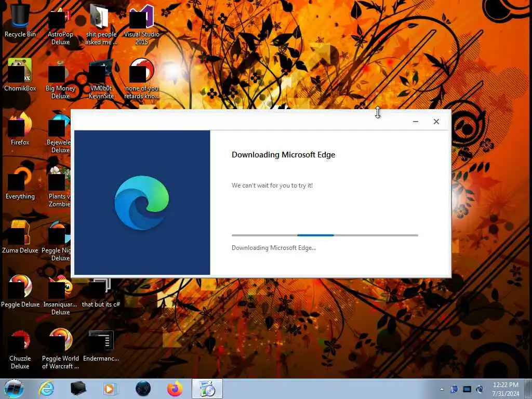The width and height of the screenshot is (532, 399).
Task: Click the "We can't wait for you to try it!" text
Action: point(272,185)
